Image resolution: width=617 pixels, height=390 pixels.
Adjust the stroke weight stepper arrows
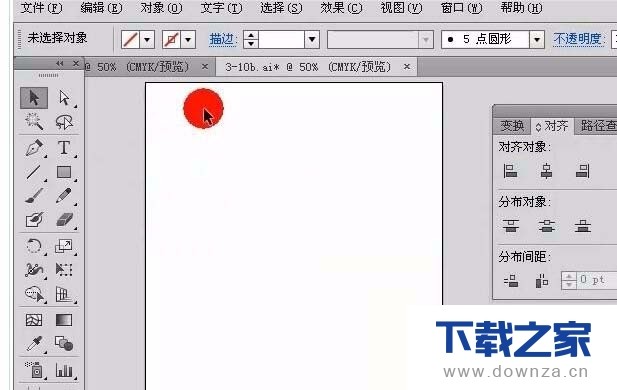[x=251, y=39]
